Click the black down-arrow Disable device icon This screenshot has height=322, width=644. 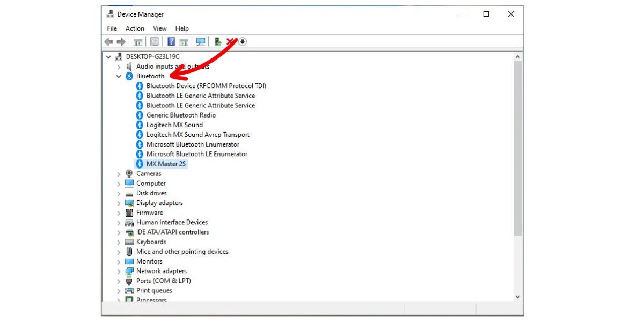(243, 42)
